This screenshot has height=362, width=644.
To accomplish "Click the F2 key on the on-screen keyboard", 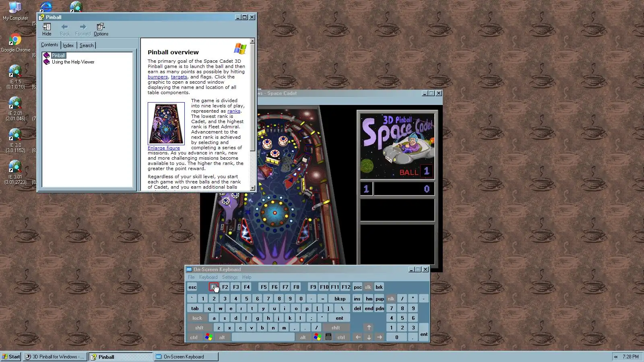I will (225, 287).
